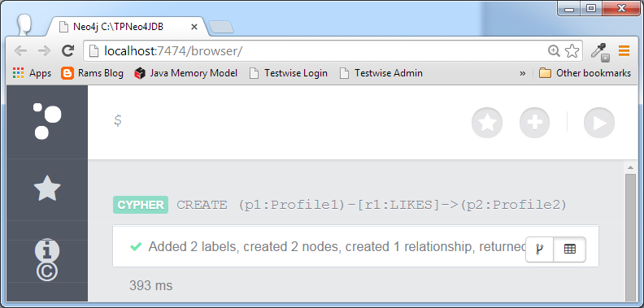This screenshot has width=644, height=308.
Task: Go forward in browser history
Action: click(x=44, y=51)
